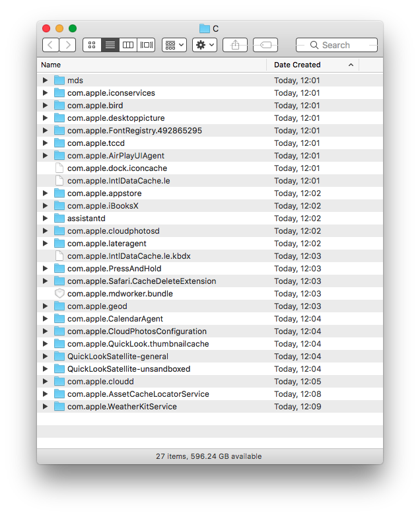Expand the mds folder
The width and height of the screenshot is (420, 517).
pyautogui.click(x=45, y=80)
